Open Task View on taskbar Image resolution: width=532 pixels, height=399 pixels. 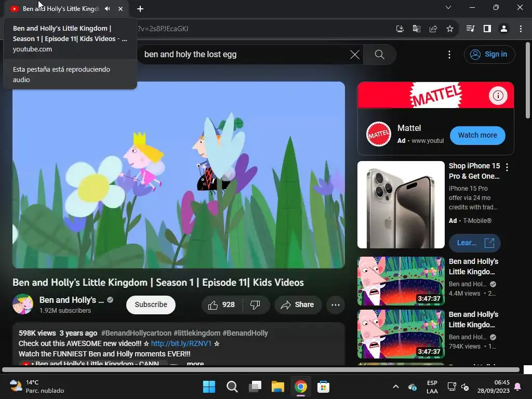click(x=255, y=387)
